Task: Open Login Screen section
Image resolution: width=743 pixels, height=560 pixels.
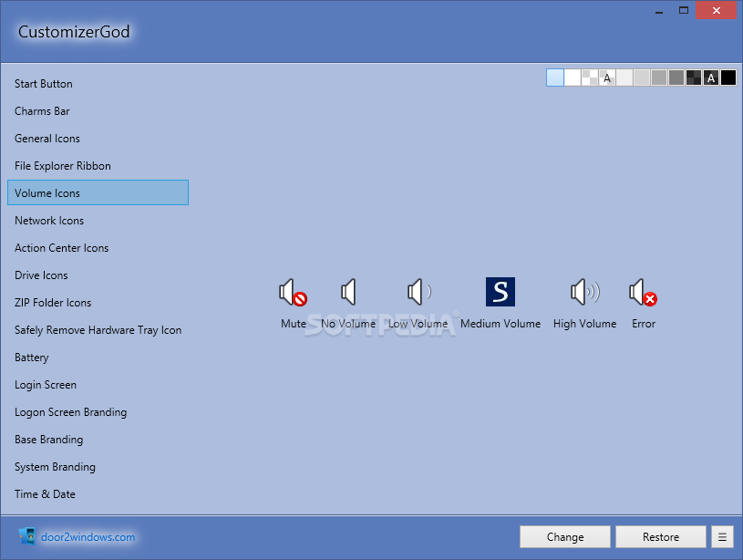Action: [98, 385]
